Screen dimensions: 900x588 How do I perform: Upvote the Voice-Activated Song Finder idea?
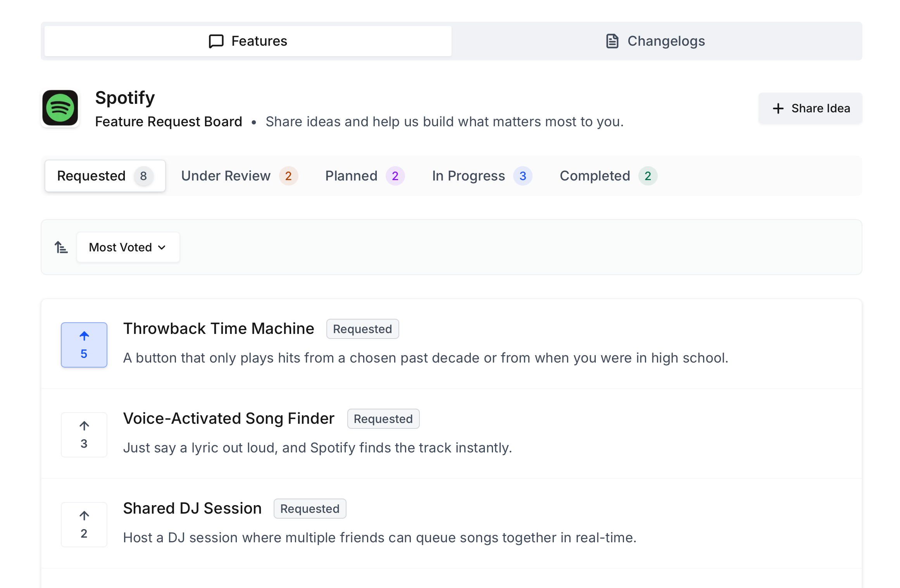tap(84, 435)
